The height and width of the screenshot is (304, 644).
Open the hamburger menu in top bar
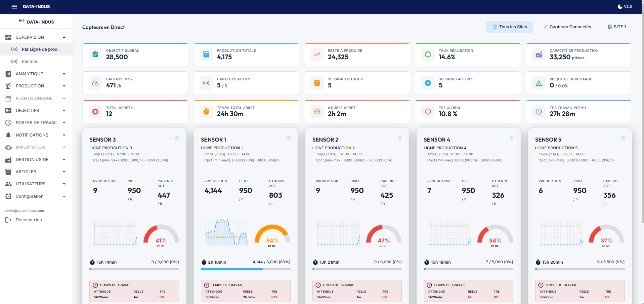[x=14, y=7]
